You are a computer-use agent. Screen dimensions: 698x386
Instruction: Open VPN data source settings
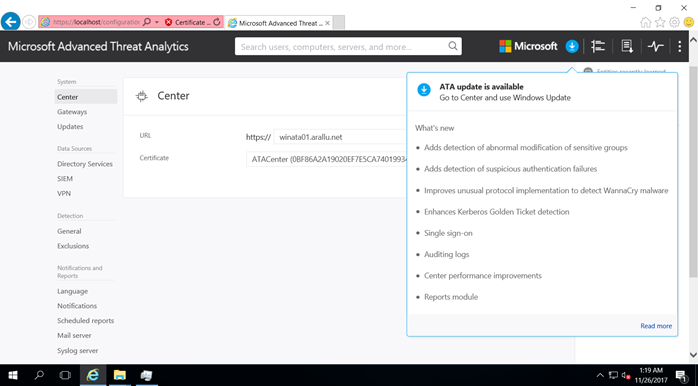click(64, 193)
